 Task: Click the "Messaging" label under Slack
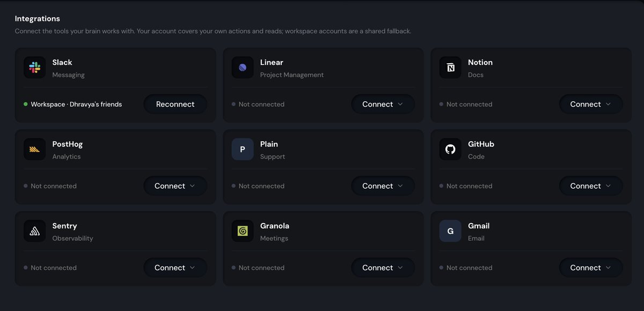pos(68,75)
